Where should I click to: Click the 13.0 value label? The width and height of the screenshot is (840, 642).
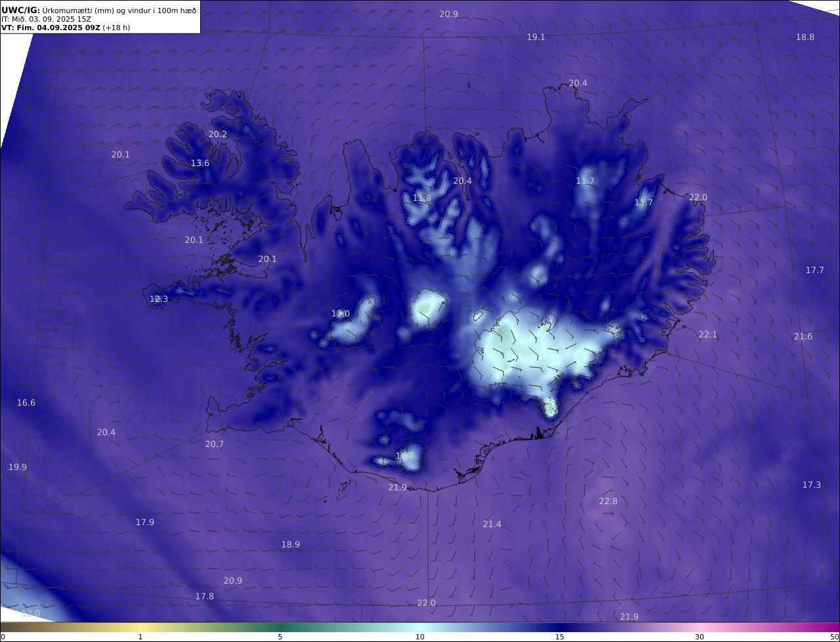point(341,314)
